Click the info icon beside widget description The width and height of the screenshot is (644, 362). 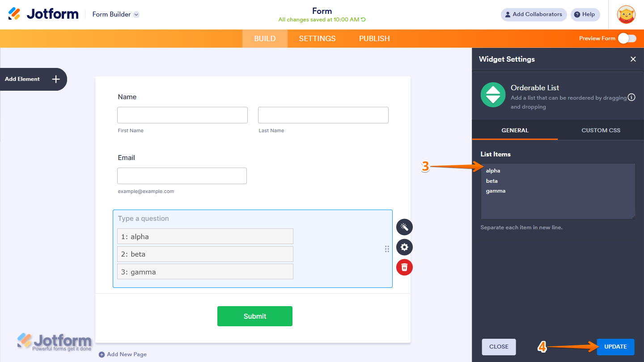tap(631, 97)
